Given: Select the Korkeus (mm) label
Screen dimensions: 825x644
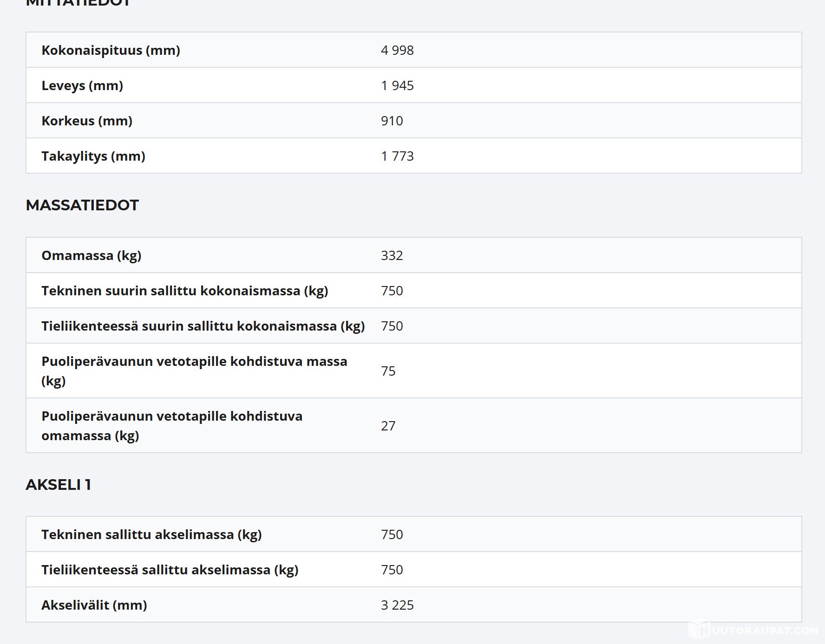Looking at the screenshot, I should (87, 121).
